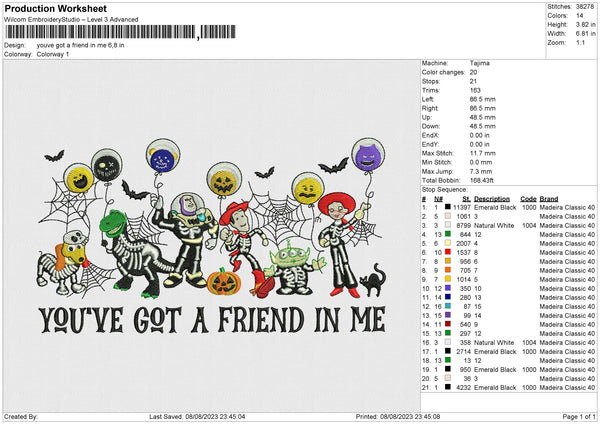This screenshot has width=600, height=424.
Task: Click the red swatch beside 1537 stitches
Action: pyautogui.click(x=447, y=252)
